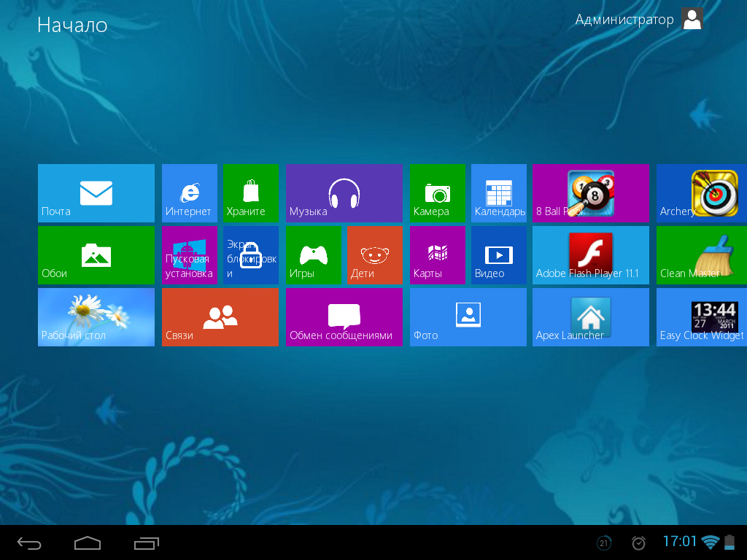Tap the Wi-Fi signal indicator

click(x=711, y=542)
